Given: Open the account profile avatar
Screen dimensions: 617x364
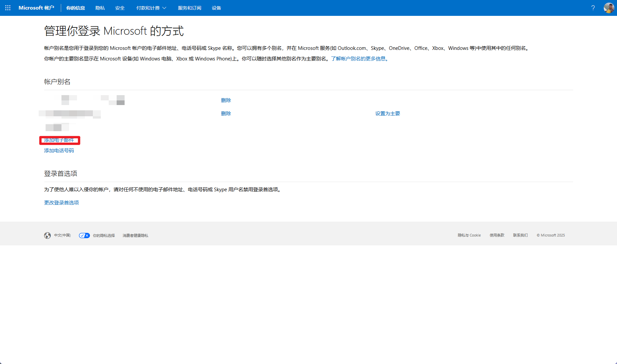Looking at the screenshot, I should click(x=609, y=8).
